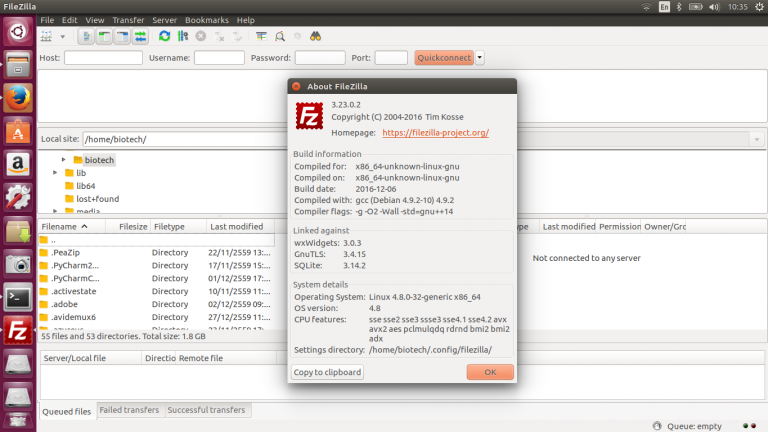The width and height of the screenshot is (768, 432).
Task: Open the directory listing filters dialog
Action: tap(261, 36)
